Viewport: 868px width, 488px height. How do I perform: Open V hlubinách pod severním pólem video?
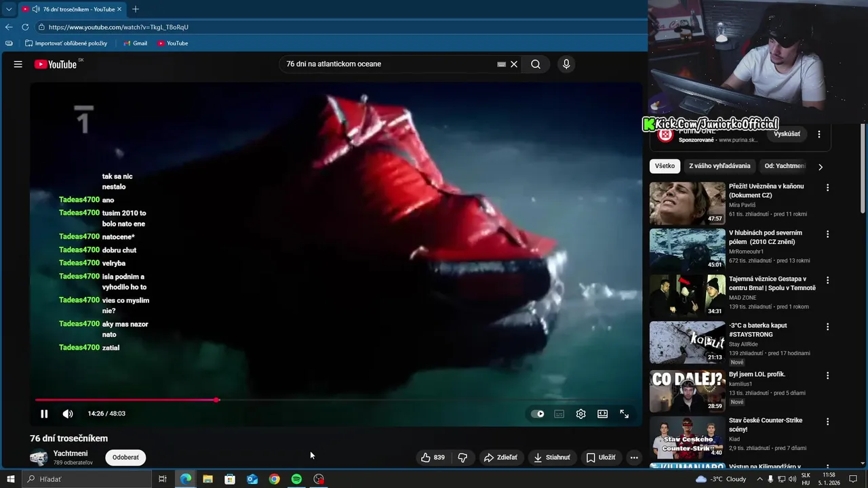tap(765, 237)
